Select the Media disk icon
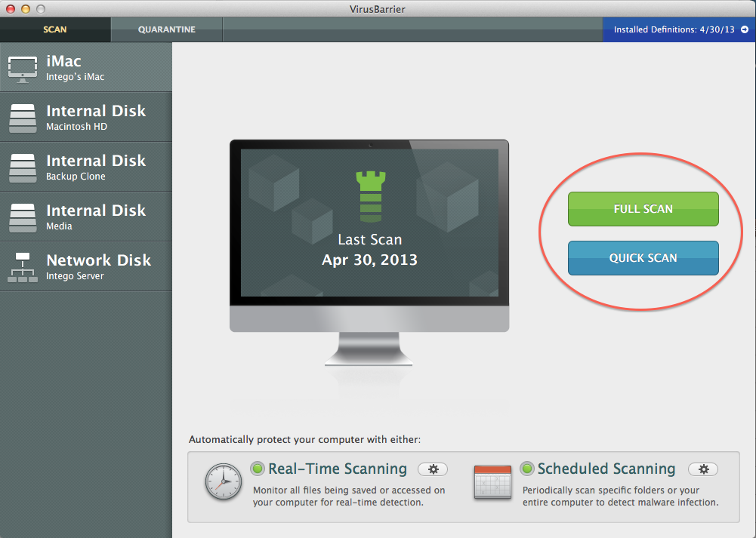Screen dimensions: 756x538 click(x=23, y=218)
